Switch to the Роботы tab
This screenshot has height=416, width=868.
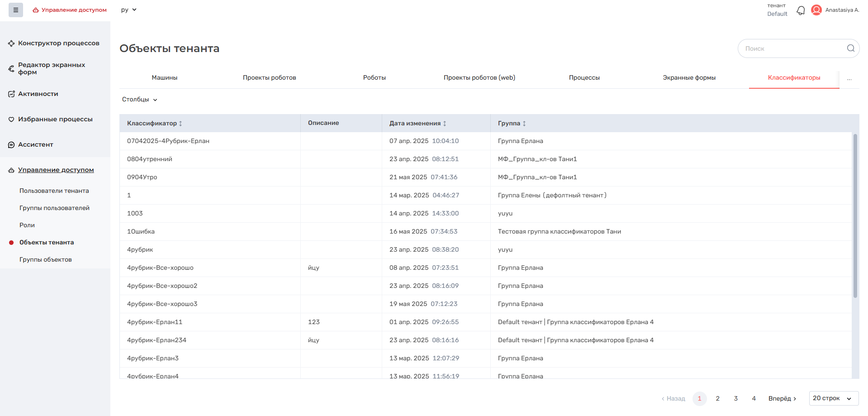(x=374, y=78)
